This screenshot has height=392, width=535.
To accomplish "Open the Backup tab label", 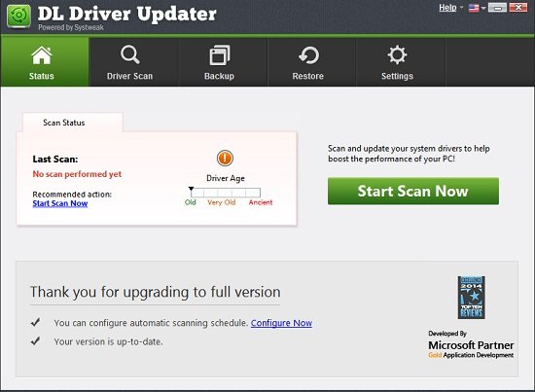I will coord(219,76).
